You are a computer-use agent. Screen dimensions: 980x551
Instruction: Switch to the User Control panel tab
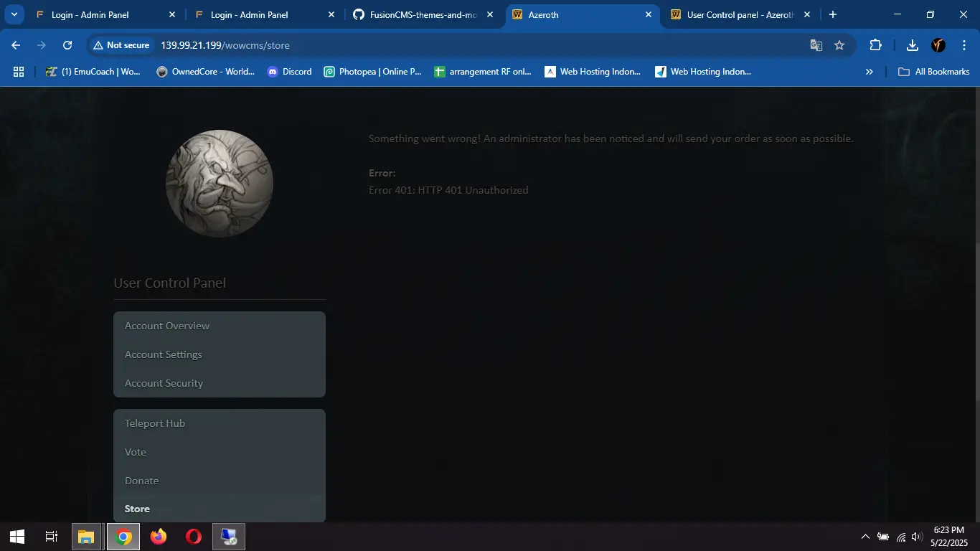coord(740,14)
